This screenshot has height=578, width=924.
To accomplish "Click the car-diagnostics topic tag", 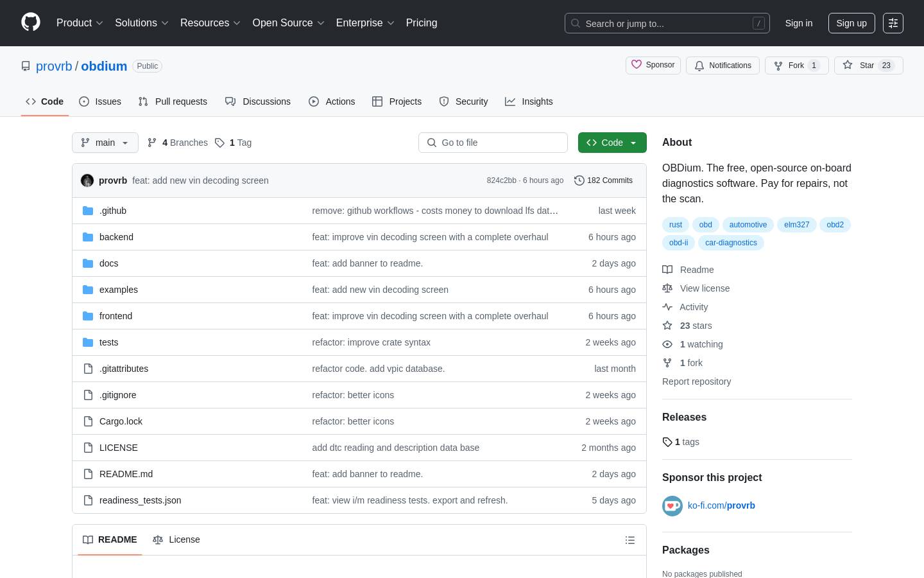I will click(731, 243).
